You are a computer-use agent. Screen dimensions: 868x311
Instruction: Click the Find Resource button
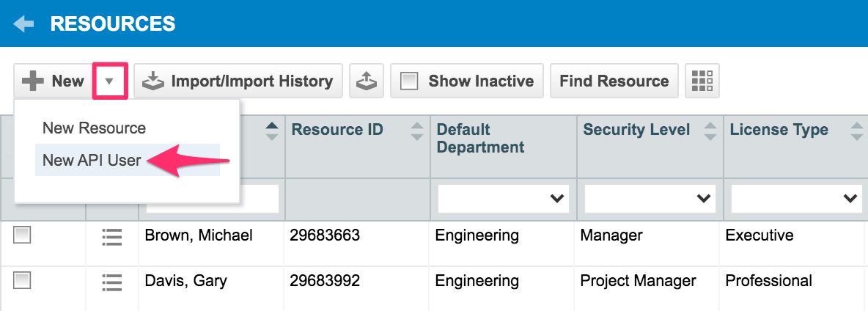(x=614, y=81)
